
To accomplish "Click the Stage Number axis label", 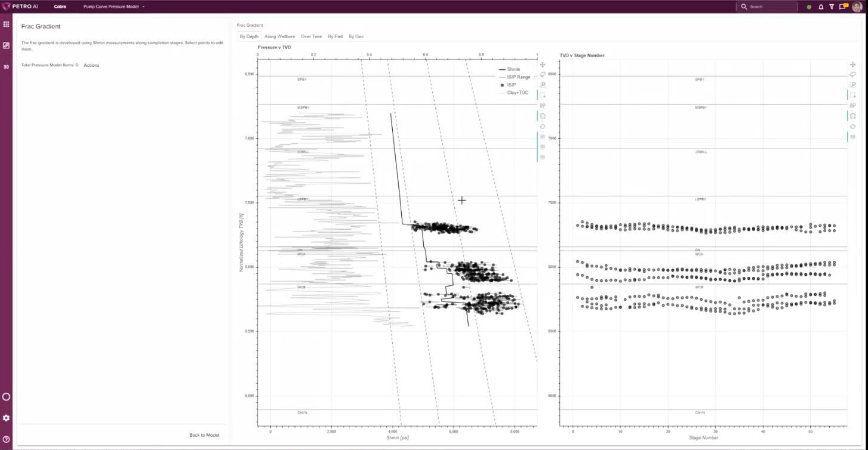I will coord(703,438).
